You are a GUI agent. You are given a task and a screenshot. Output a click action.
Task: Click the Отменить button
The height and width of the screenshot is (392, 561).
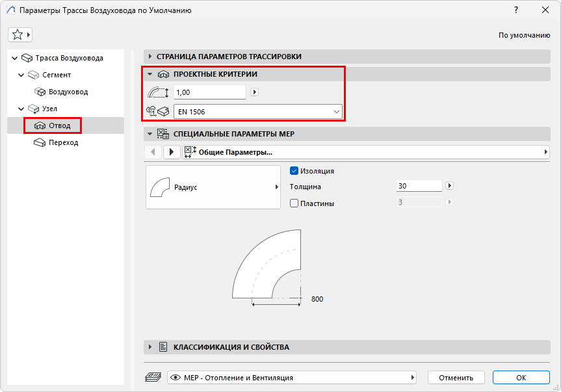(x=456, y=377)
